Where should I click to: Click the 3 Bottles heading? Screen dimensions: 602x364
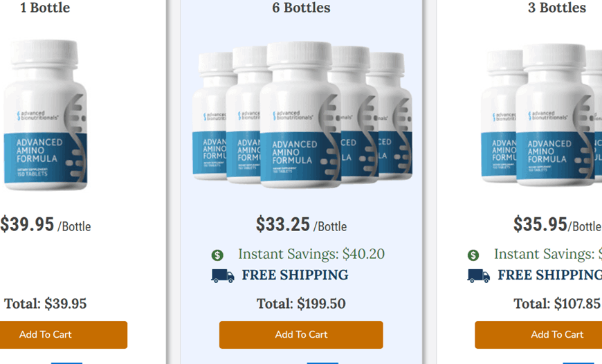557,8
